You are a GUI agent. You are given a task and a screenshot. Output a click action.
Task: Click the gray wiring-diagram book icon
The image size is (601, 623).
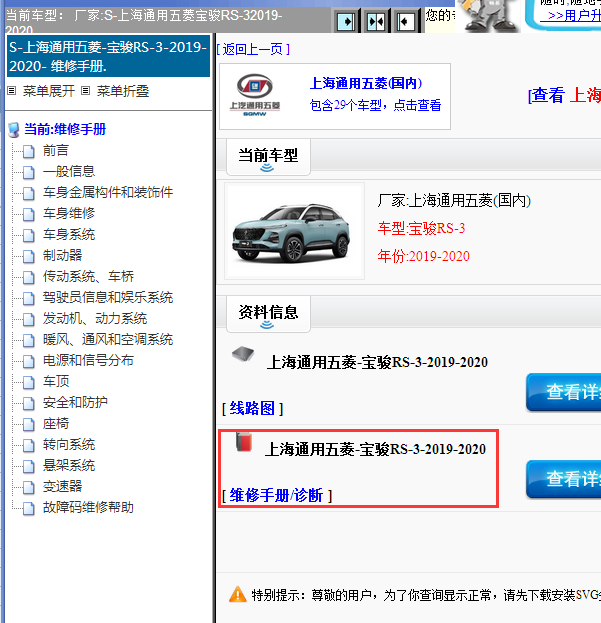pos(243,354)
